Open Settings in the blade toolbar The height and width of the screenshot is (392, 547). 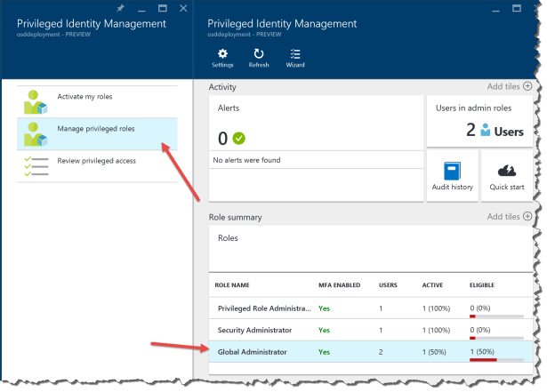click(x=222, y=57)
